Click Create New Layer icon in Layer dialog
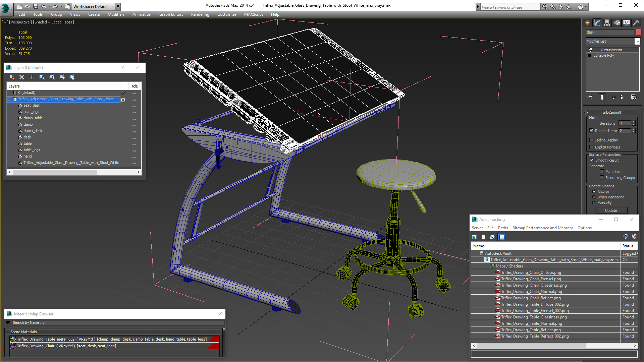Viewport: 644px width, 362px height. pyautogui.click(x=12, y=77)
